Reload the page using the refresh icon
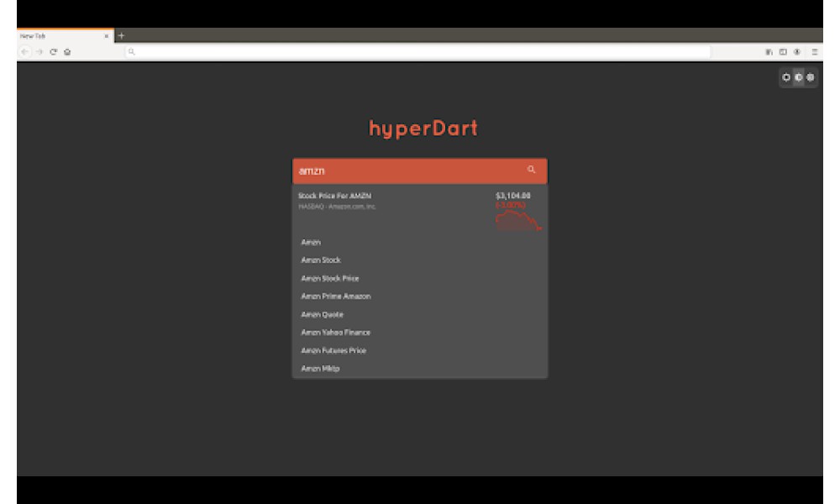Screen dimensions: 840x504 [x=53, y=52]
